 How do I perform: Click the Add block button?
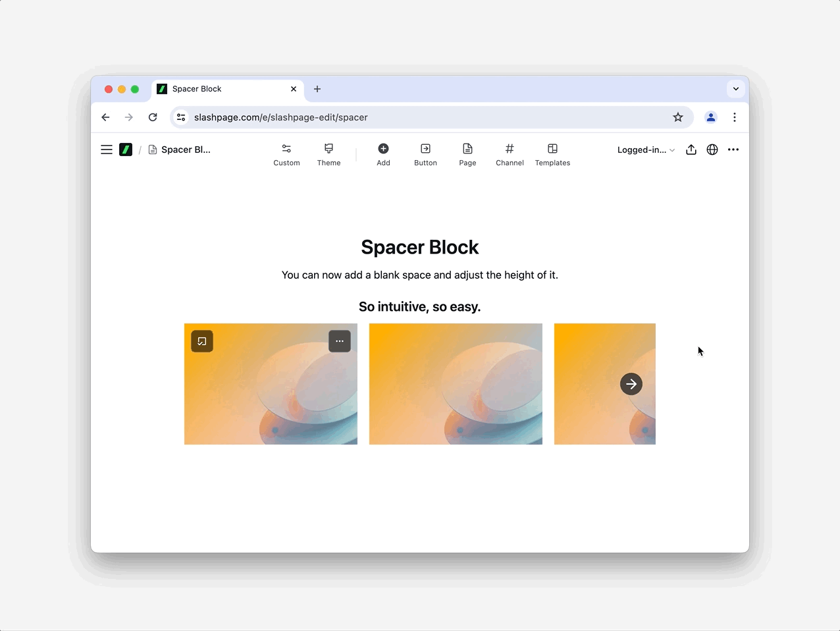(x=383, y=155)
